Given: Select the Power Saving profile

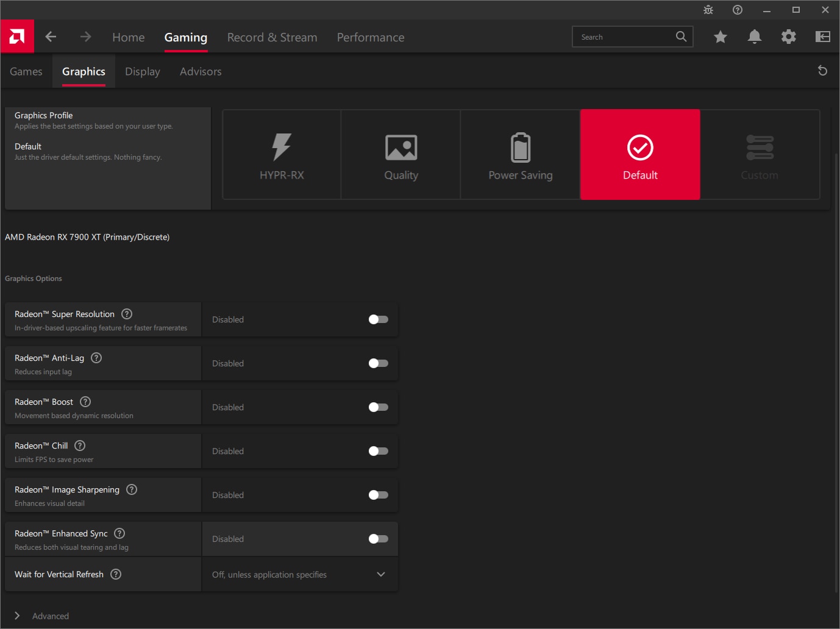Looking at the screenshot, I should pos(521,155).
